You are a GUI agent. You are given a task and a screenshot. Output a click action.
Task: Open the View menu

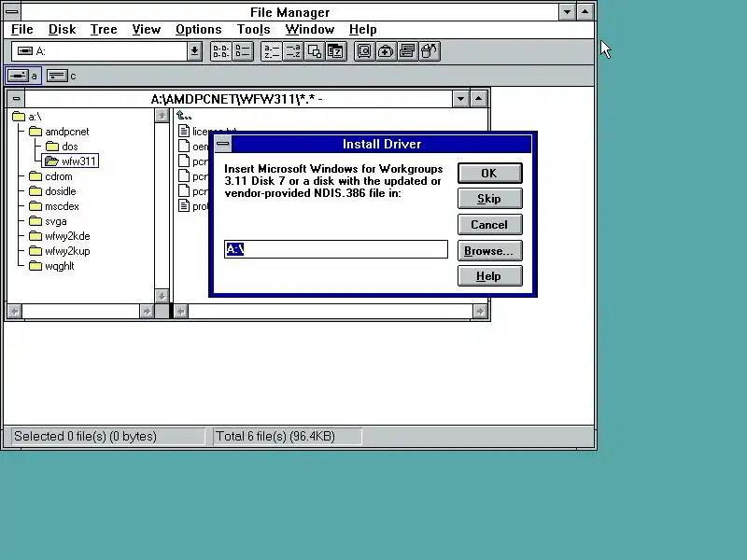pyautogui.click(x=146, y=30)
